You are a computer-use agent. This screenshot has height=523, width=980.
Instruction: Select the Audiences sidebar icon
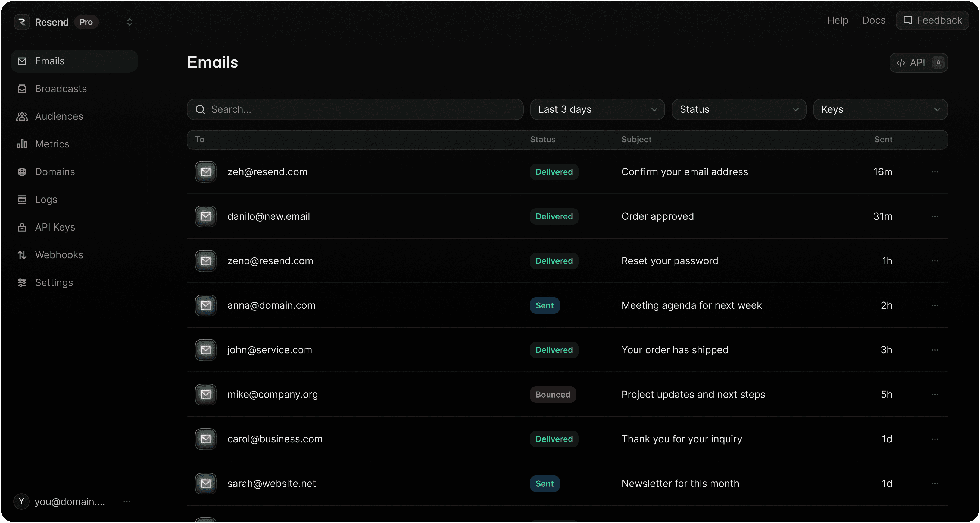coord(22,116)
